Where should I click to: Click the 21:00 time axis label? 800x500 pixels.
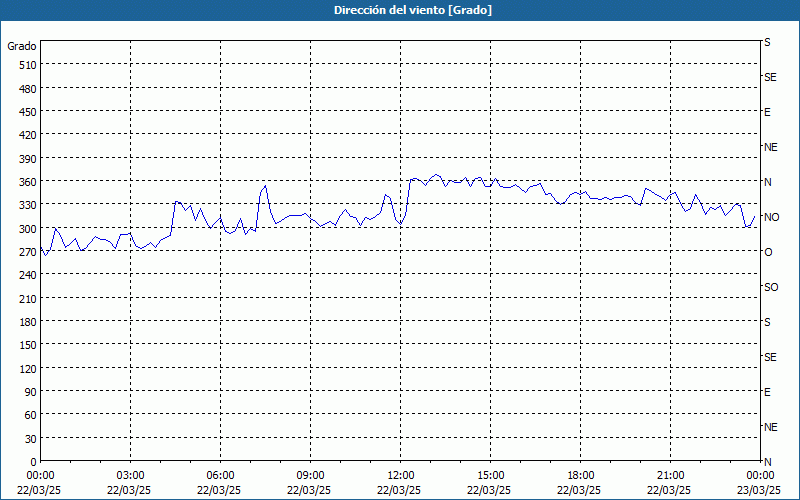click(x=670, y=475)
